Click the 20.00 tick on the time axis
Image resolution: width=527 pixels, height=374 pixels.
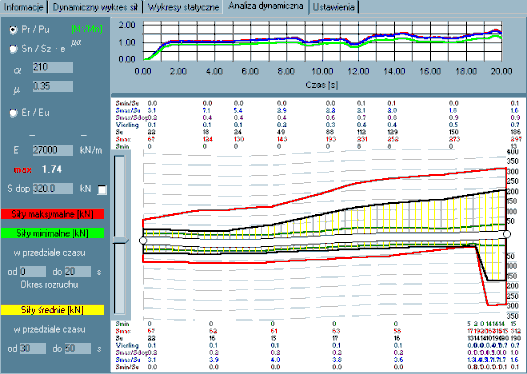coord(501,71)
